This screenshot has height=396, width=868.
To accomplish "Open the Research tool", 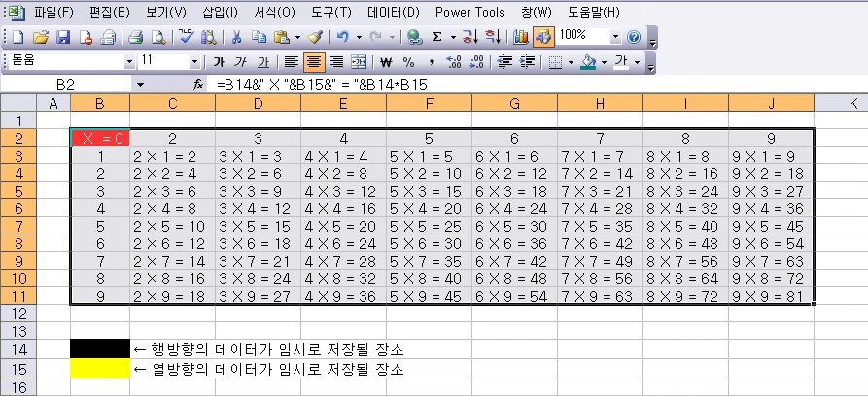I will [209, 37].
